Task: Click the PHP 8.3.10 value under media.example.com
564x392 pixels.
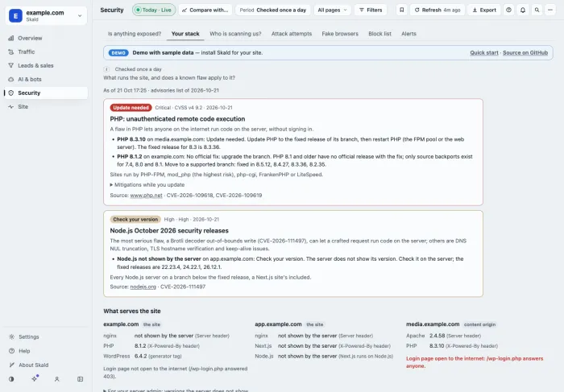Action: tap(437, 345)
